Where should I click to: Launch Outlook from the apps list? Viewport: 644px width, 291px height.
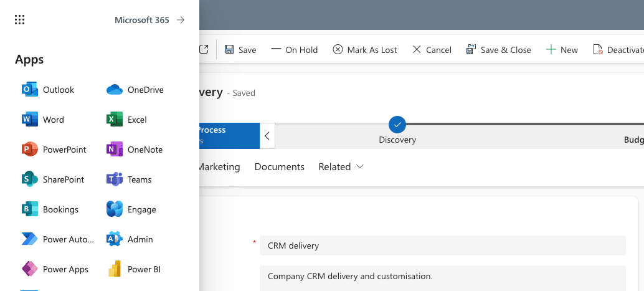pyautogui.click(x=47, y=90)
